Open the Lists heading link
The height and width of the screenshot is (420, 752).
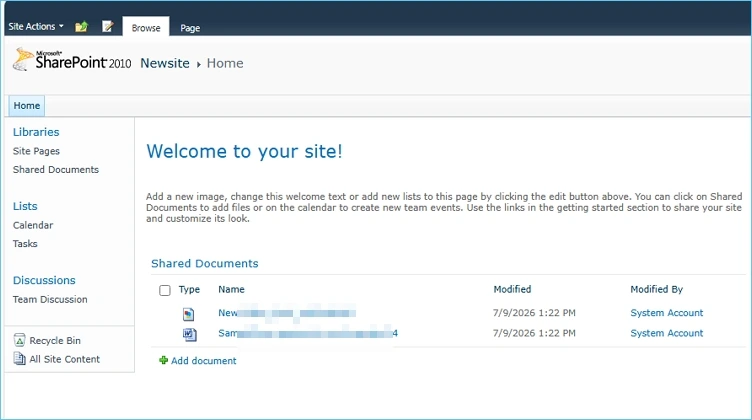pos(25,206)
